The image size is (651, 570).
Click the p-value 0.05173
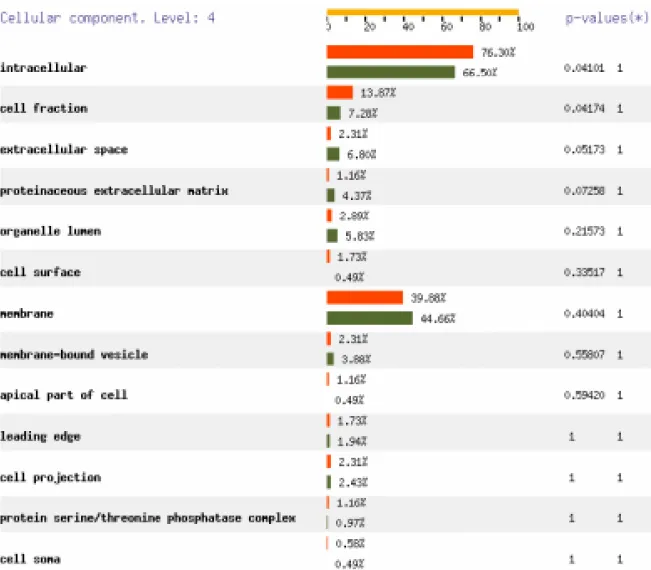584,149
